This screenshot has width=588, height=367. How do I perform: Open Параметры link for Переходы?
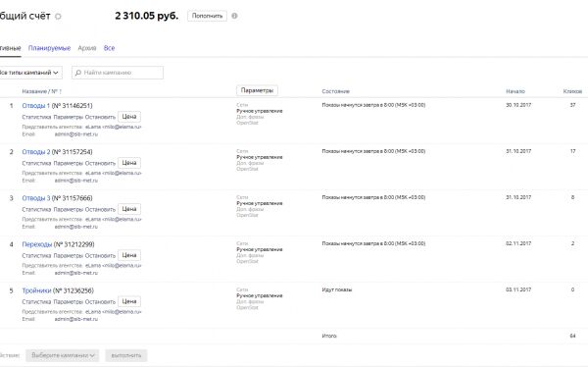(69, 255)
